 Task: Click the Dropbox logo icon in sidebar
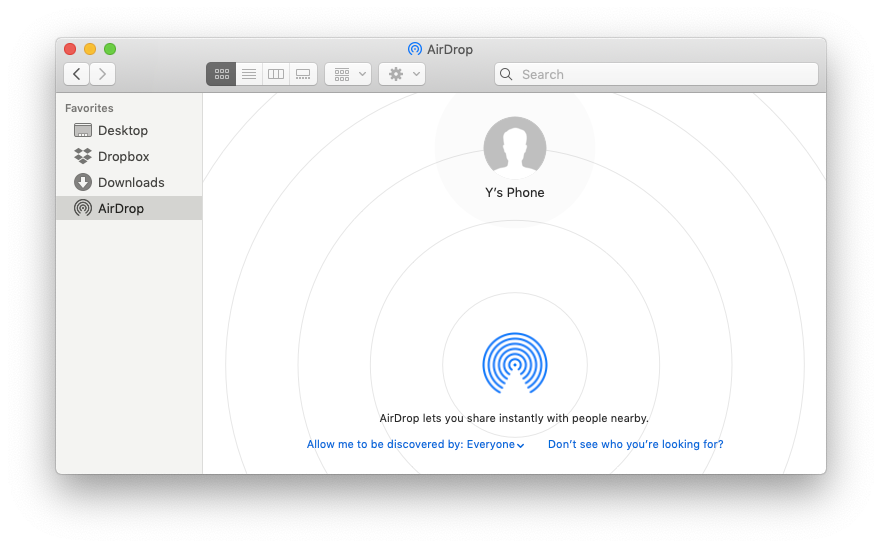point(83,156)
